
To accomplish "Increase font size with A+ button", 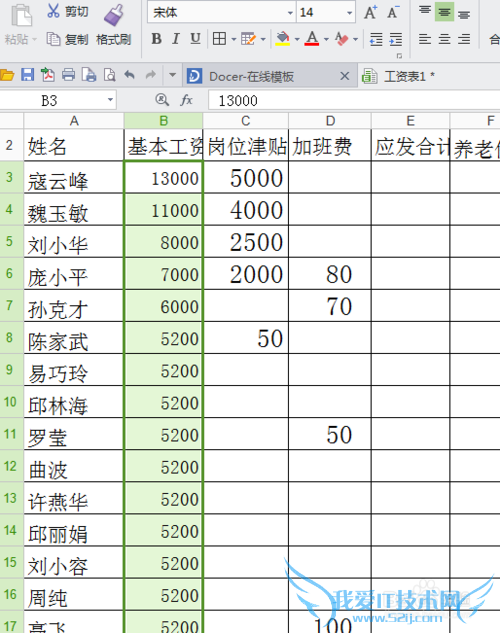I will tap(370, 12).
